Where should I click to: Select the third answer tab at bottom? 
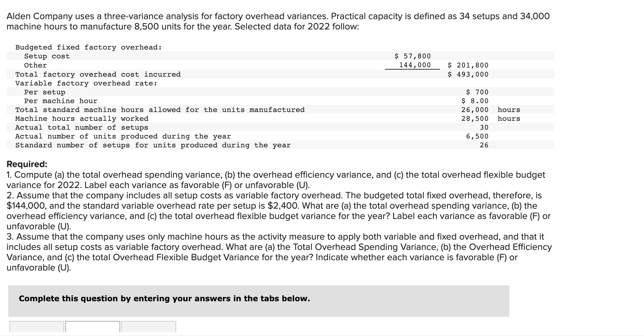click(149, 327)
